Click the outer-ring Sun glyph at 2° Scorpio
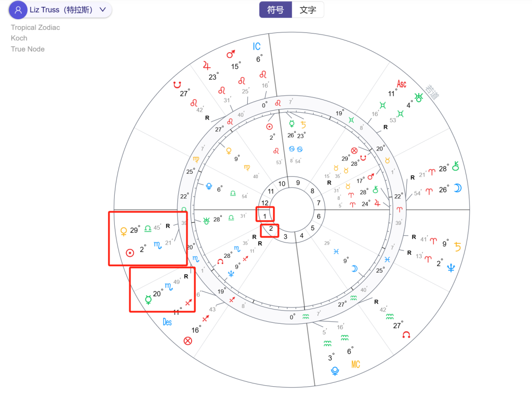Screen dimensions: 532x401 point(130,253)
